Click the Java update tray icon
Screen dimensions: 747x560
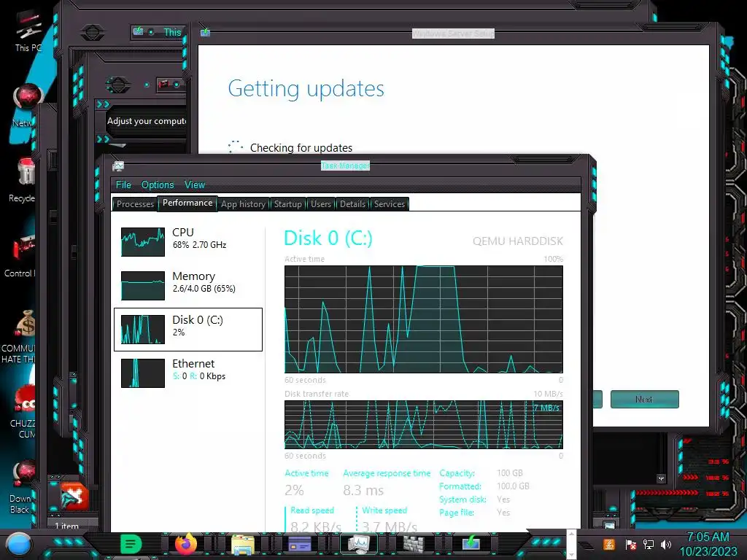(x=608, y=544)
